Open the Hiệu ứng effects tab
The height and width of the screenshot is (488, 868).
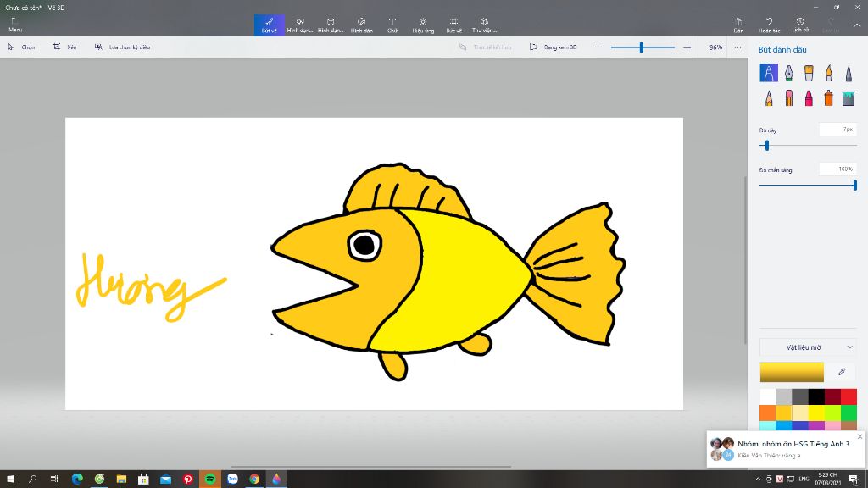click(423, 25)
